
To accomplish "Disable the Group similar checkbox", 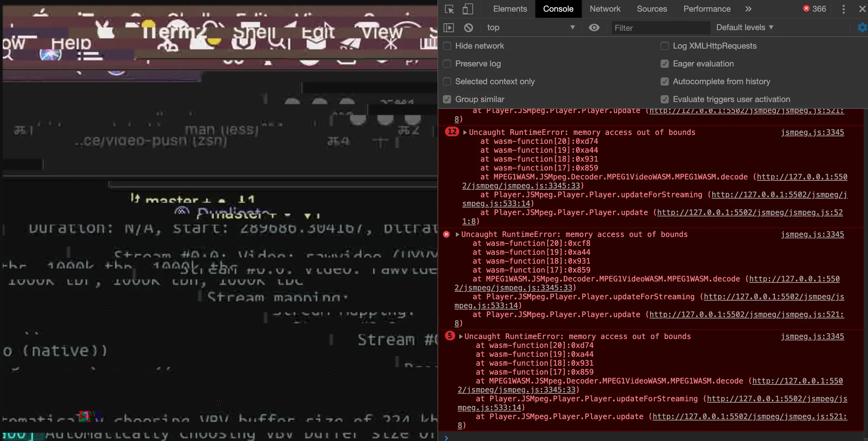I will pos(447,99).
